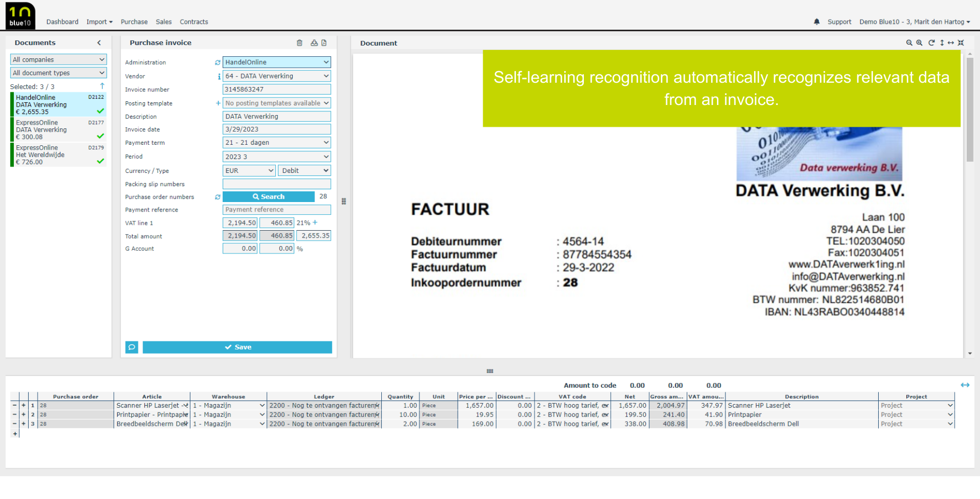Fit the document to width
Viewport: 980px width, 499px height.
[951, 43]
